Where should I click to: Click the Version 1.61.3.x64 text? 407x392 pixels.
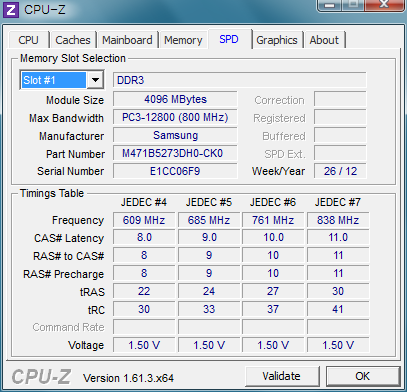click(x=128, y=378)
